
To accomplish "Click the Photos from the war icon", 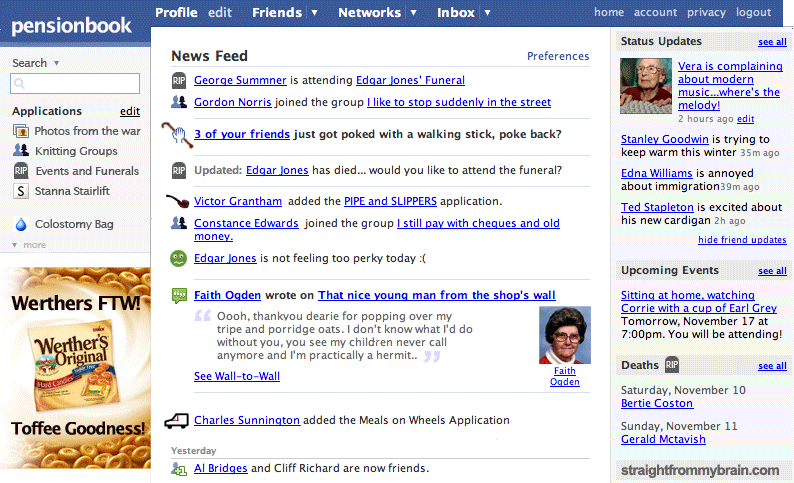I will tap(20, 131).
